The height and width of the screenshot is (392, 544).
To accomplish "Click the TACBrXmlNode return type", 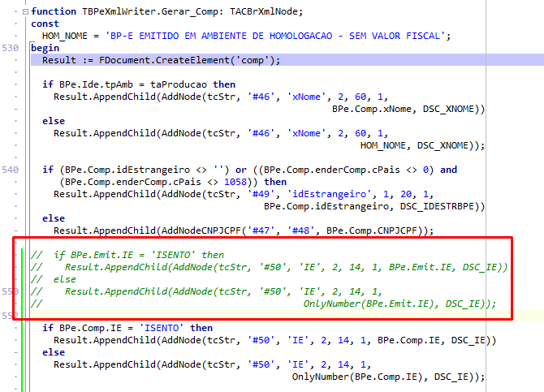I will point(263,11).
